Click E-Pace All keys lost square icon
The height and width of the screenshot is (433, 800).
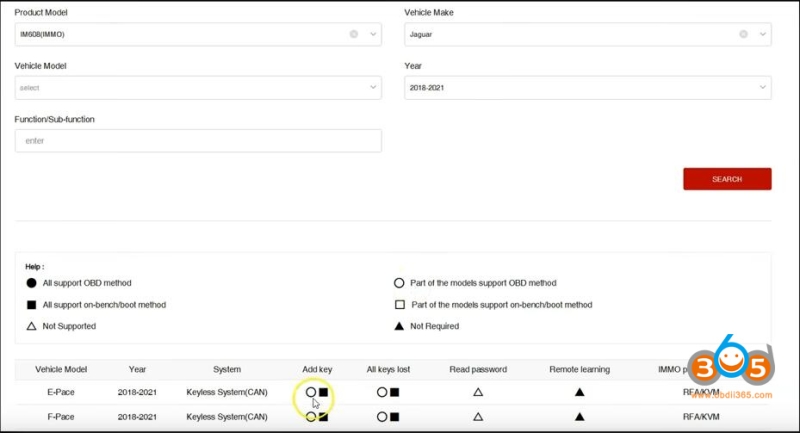(394, 392)
